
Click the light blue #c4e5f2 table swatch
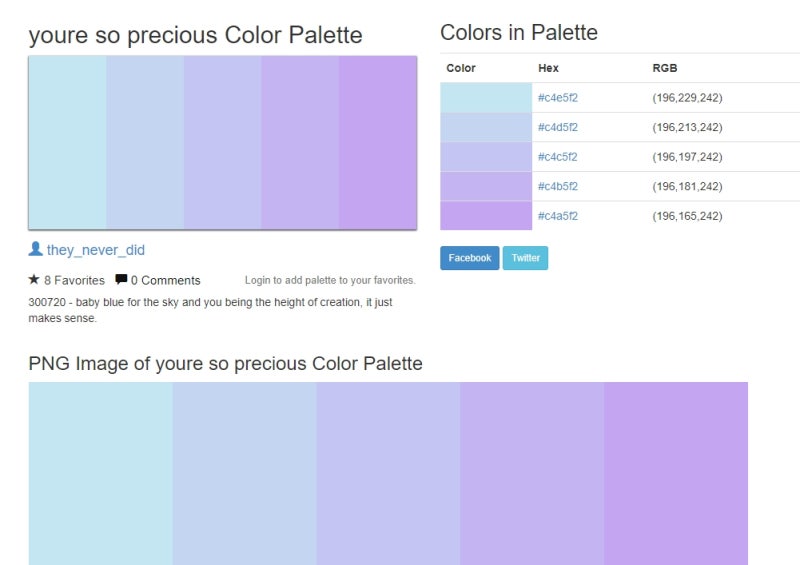pyautogui.click(x=486, y=98)
